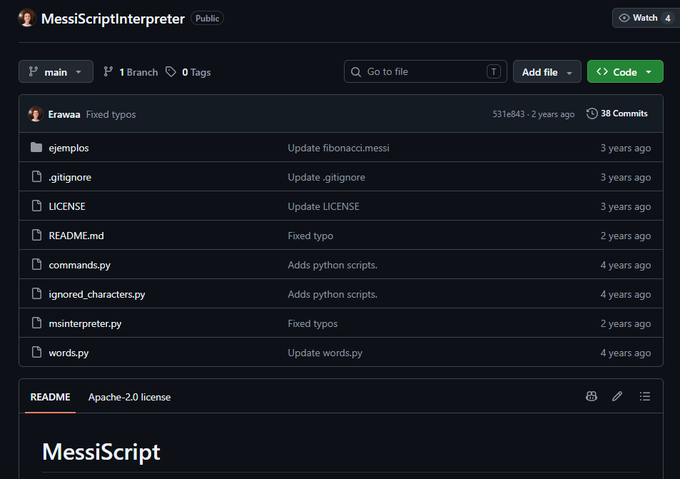Click the msinterpreter.py file icon
This screenshot has width=680, height=479.
(x=36, y=323)
